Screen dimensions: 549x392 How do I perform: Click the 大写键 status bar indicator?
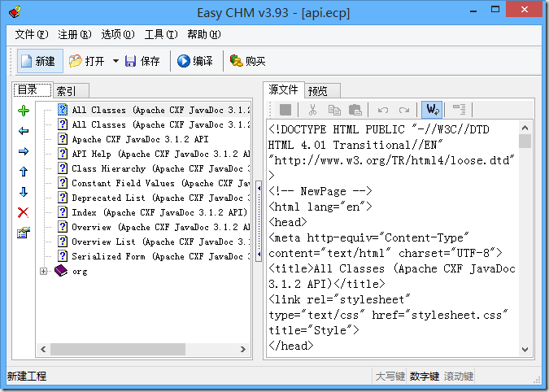pyautogui.click(x=390, y=377)
